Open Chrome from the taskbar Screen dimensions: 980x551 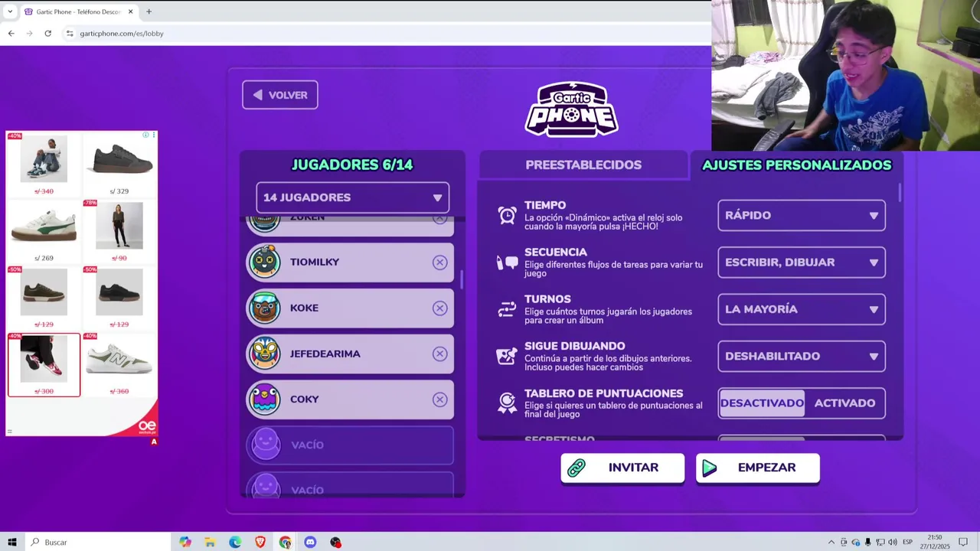(286, 542)
